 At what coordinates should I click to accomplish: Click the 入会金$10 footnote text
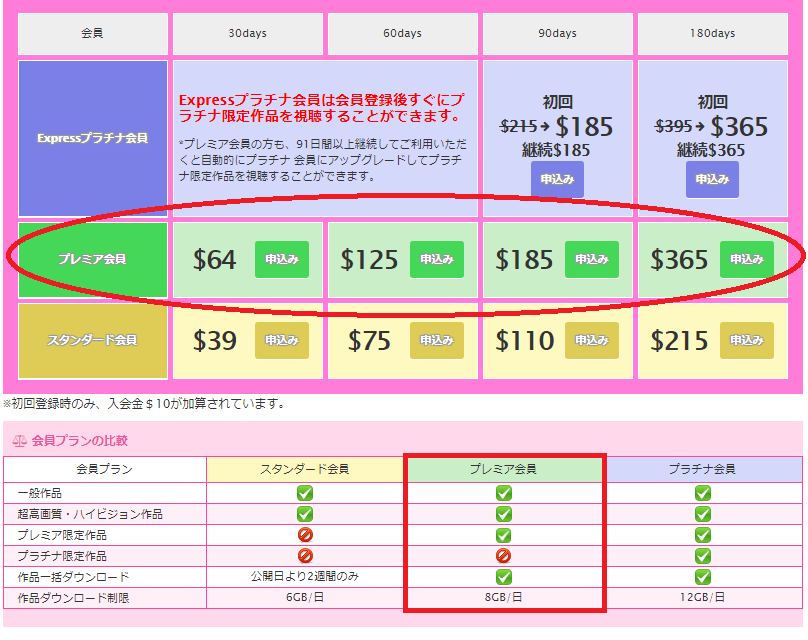pyautogui.click(x=144, y=403)
